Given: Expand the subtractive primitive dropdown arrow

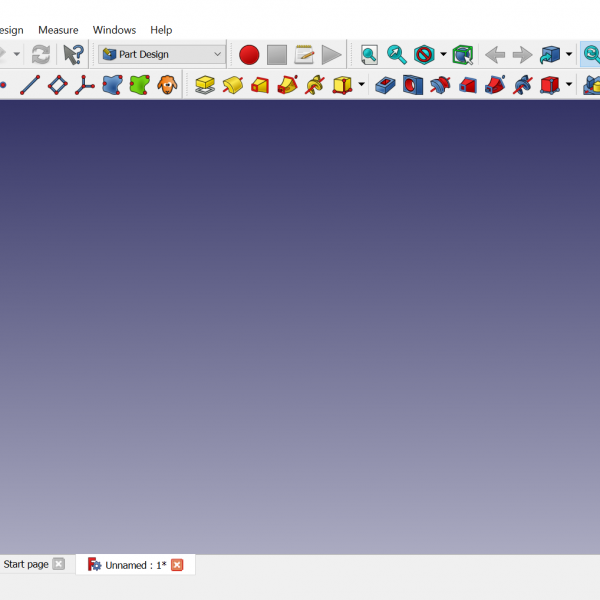Looking at the screenshot, I should click(568, 85).
